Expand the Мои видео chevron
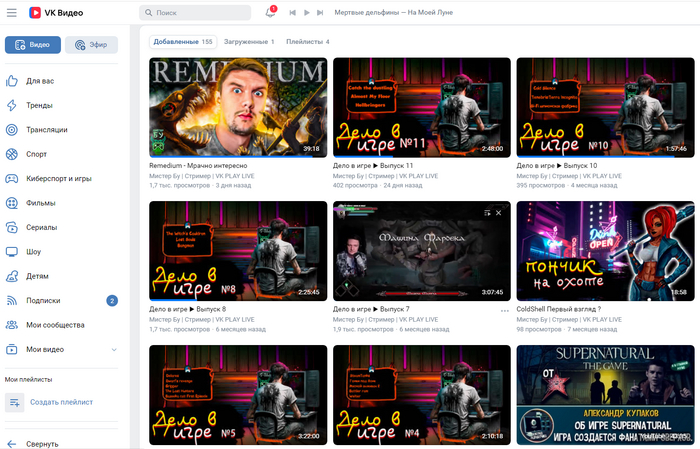The image size is (700, 449). tap(114, 349)
